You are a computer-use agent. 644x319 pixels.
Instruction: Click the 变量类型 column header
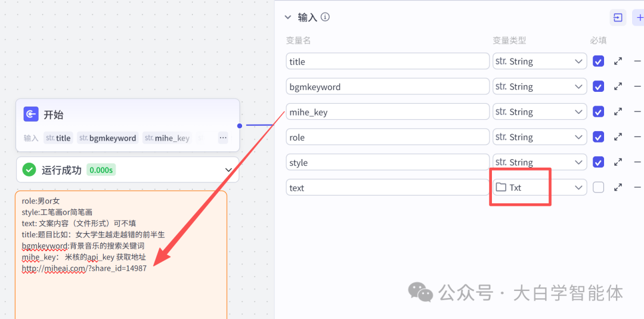(509, 40)
